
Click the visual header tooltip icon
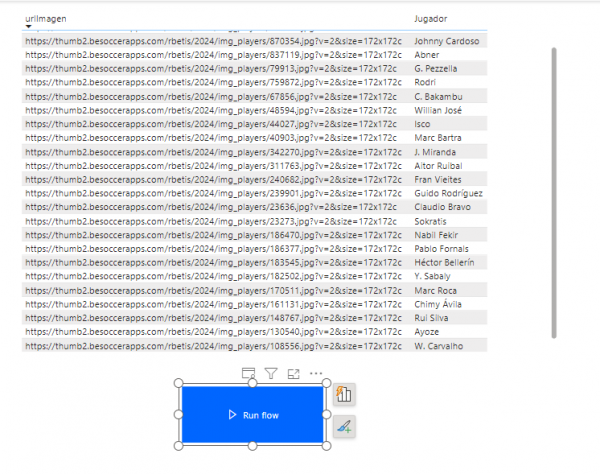(248, 373)
